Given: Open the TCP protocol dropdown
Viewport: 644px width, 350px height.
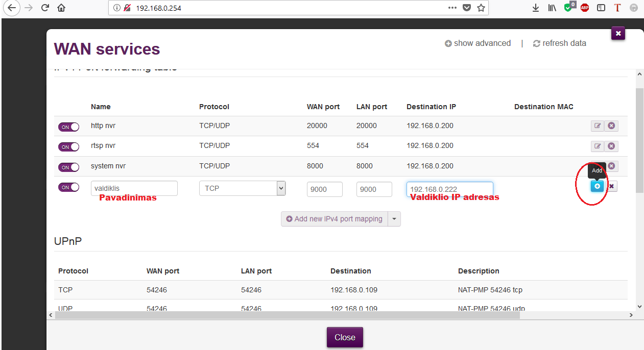Looking at the screenshot, I should (x=242, y=188).
